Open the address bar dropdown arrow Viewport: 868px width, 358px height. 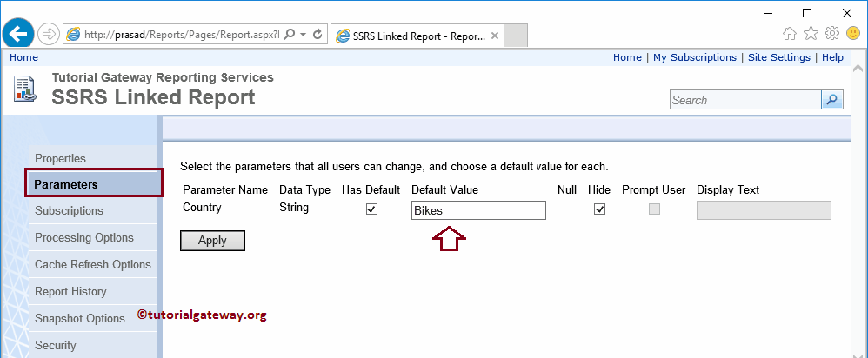303,35
